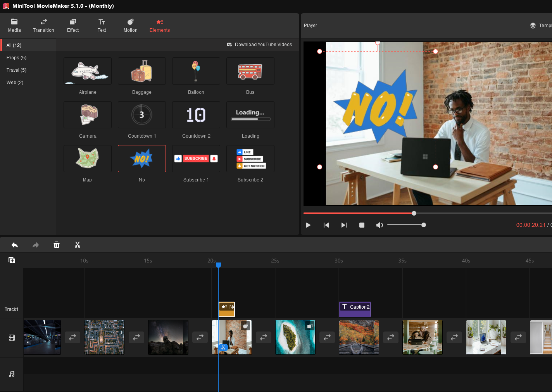Select the subway station clip thumbnail
Viewport: 552px width, 392px height.
42,337
